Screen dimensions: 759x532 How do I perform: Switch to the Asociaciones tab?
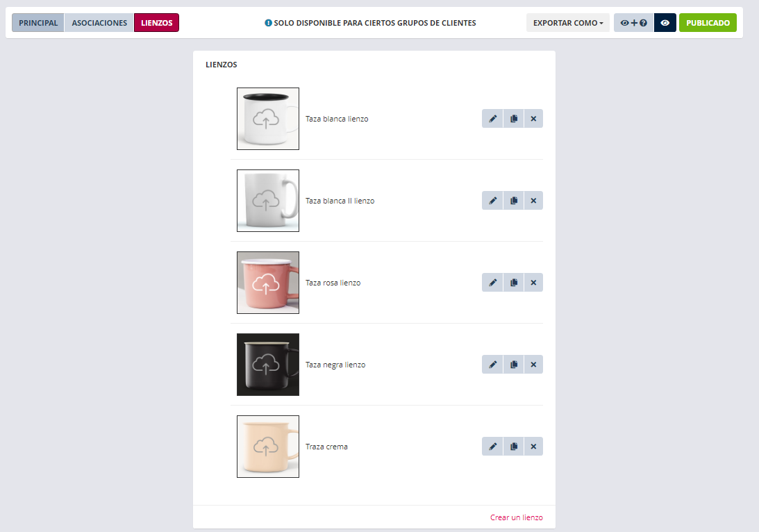pyautogui.click(x=99, y=23)
